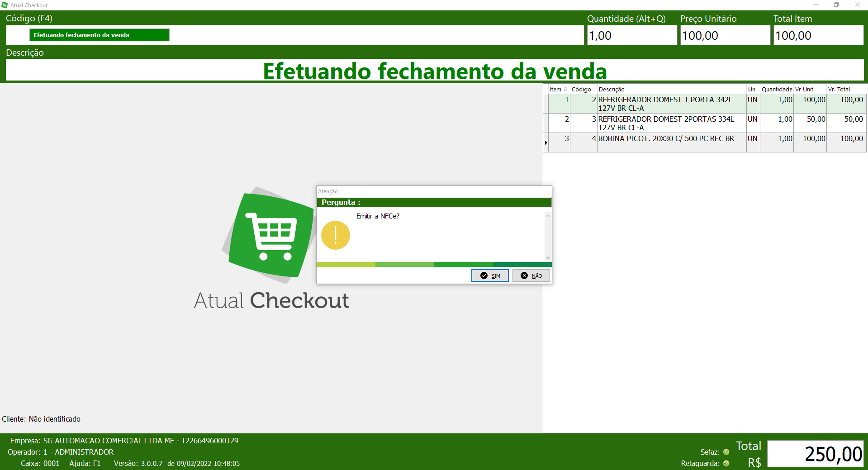Click the Vr Unit. column header

810,89
